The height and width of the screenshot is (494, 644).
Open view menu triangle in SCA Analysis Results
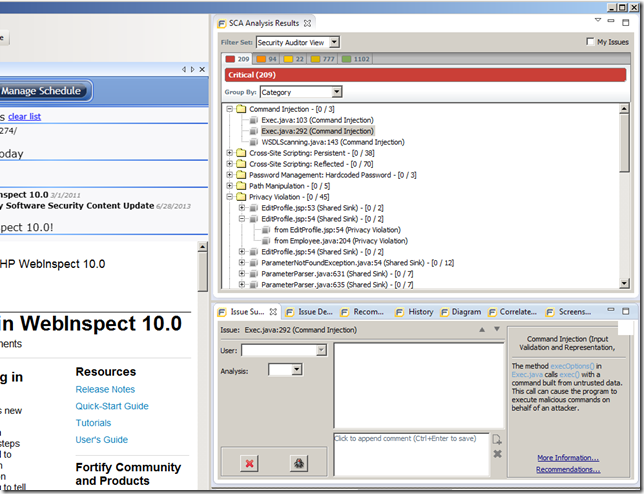598,20
